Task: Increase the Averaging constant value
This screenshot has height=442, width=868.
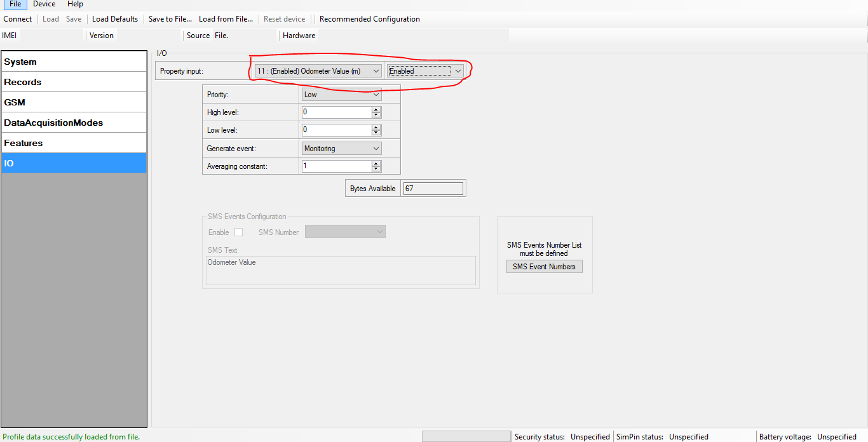Action: click(x=376, y=163)
